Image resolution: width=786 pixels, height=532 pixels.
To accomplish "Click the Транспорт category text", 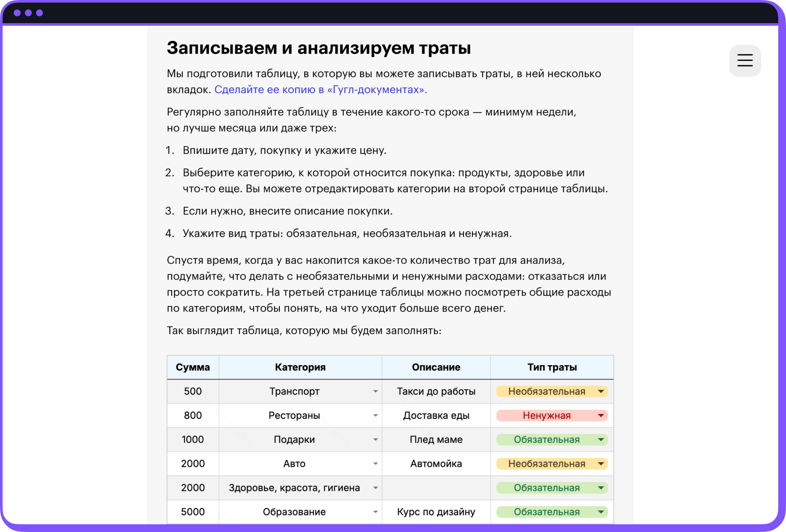I will 294,391.
